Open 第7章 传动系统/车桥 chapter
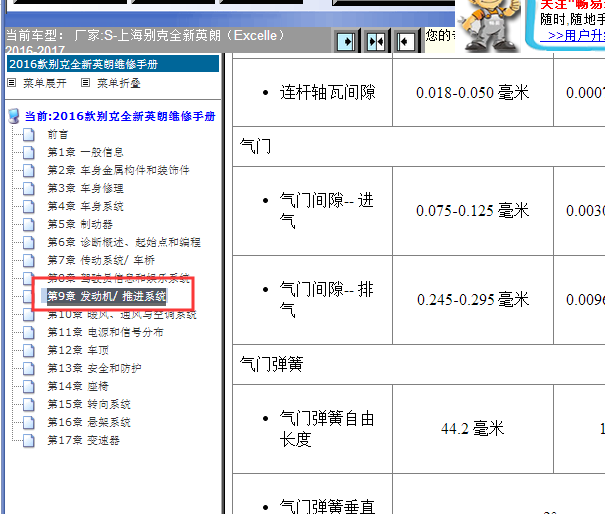The width and height of the screenshot is (605, 514). 101,260
